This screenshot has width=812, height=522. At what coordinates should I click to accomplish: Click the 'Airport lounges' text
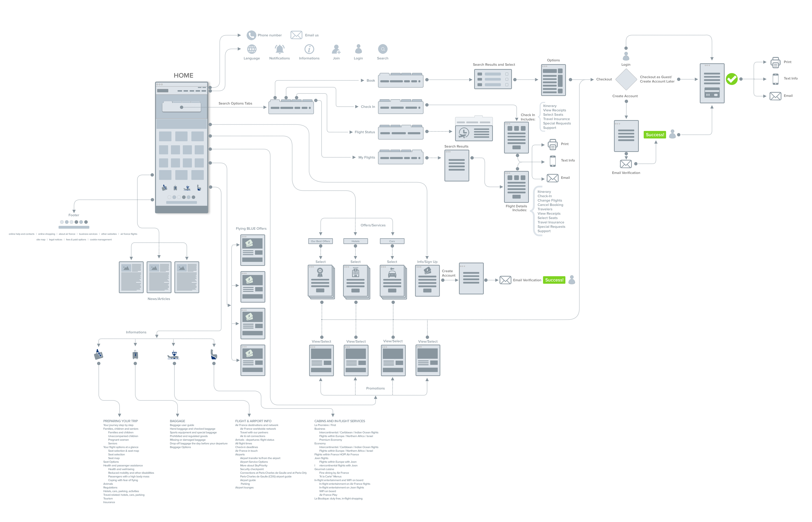coord(244,488)
